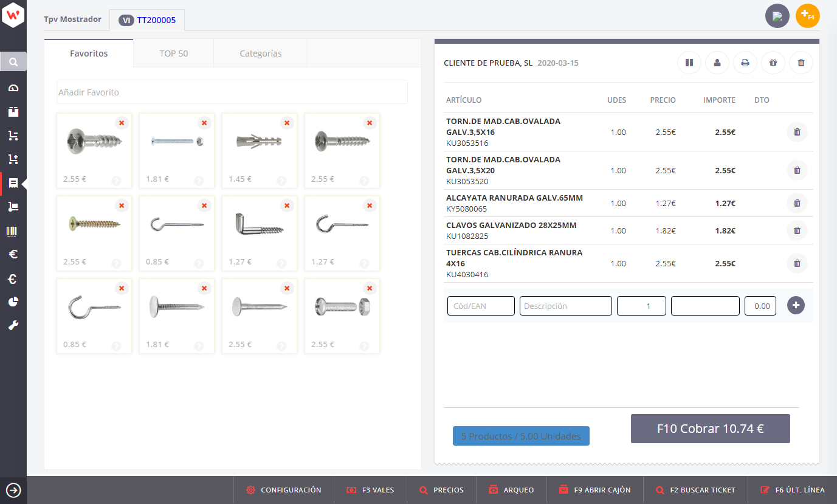Open the search icon in the sidebar
837x504 pixels.
click(x=13, y=61)
